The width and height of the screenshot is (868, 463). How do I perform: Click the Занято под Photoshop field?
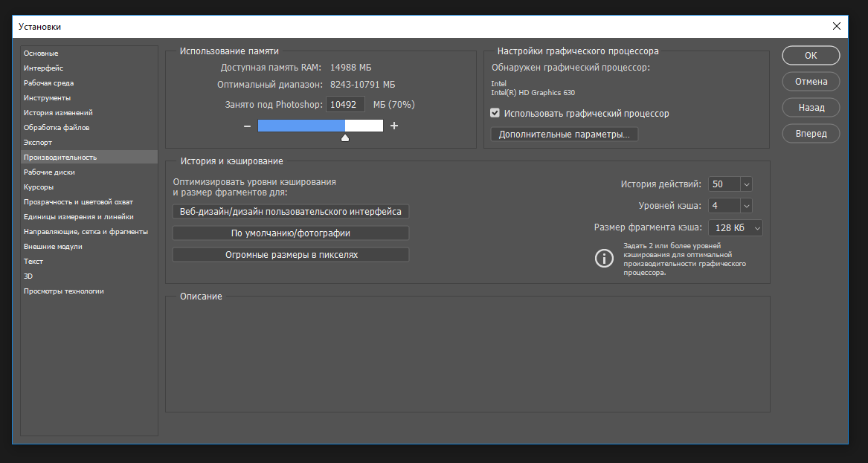tap(346, 105)
